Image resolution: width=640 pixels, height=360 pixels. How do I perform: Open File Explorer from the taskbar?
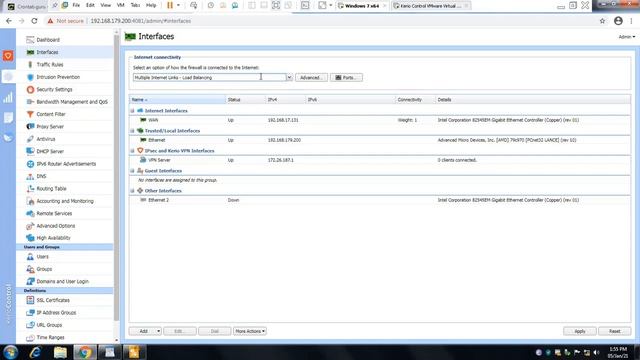60,352
